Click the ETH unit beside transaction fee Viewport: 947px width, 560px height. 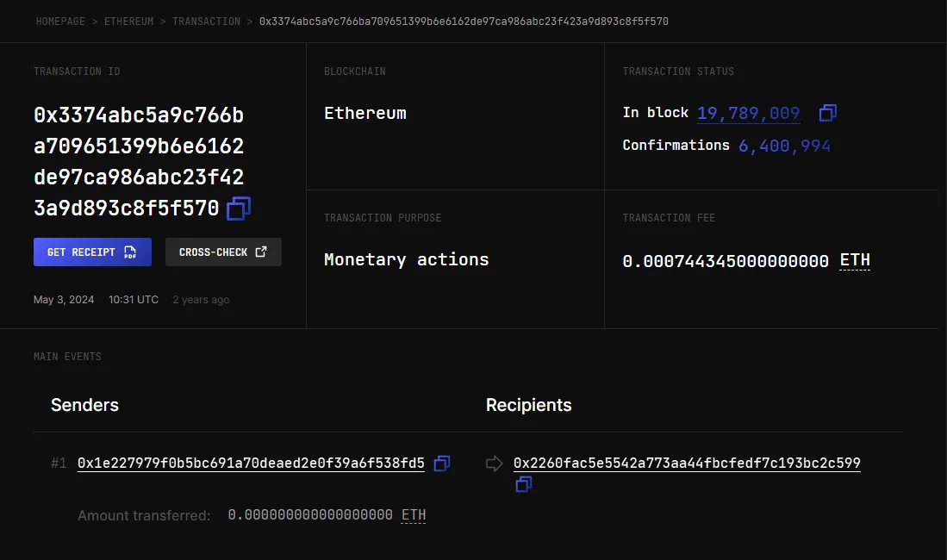click(855, 260)
